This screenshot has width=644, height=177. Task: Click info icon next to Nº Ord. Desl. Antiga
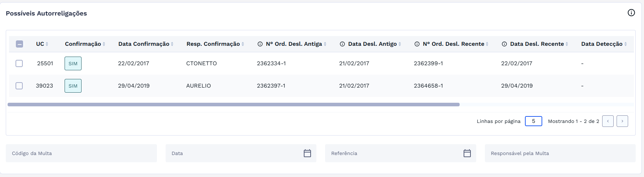click(x=260, y=44)
